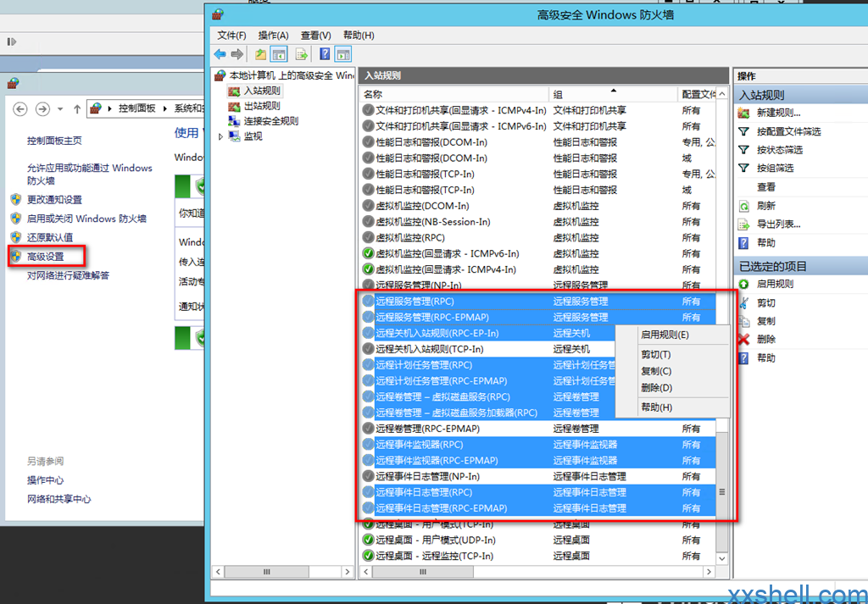Click the export list icon in the toolbar

301,54
